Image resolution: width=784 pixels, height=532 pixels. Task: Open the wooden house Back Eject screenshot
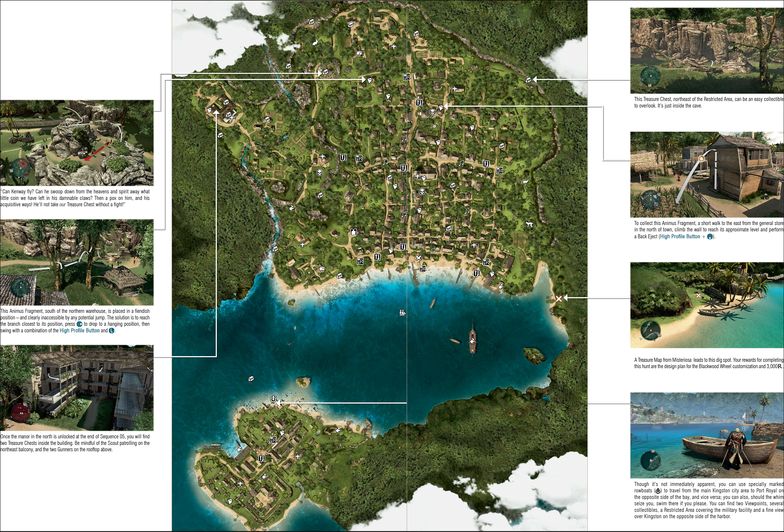click(x=707, y=175)
